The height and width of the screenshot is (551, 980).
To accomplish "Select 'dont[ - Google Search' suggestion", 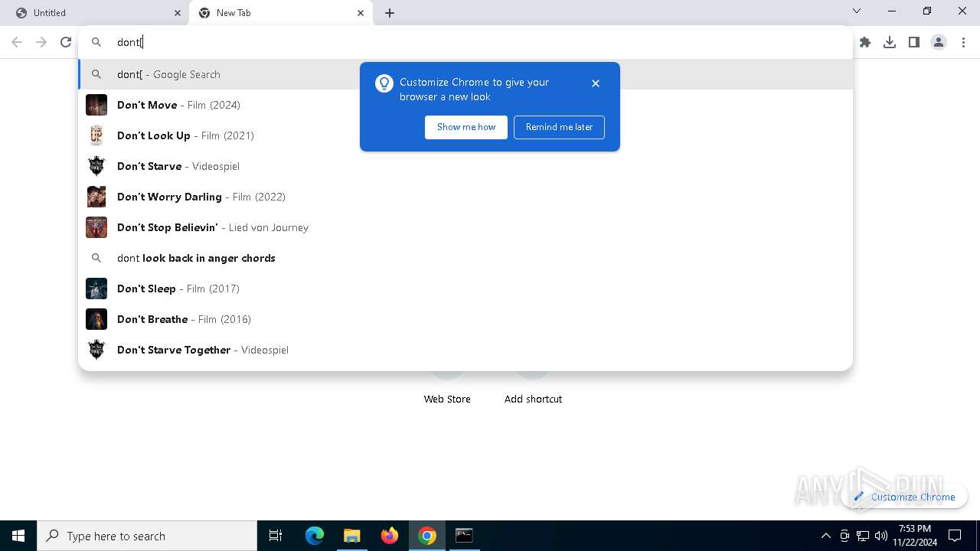I will click(x=465, y=74).
